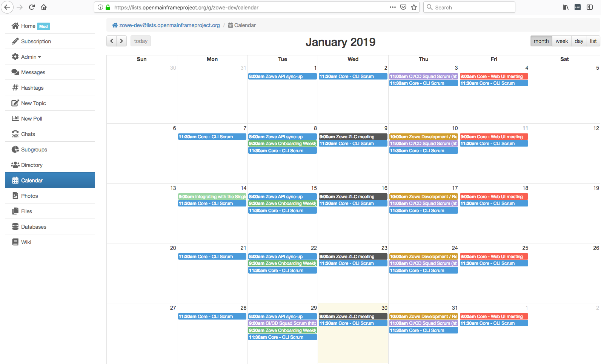Screen dimensions: 601x364
Task: Open Zowe API sync-up event on January 1
Action: (x=283, y=76)
